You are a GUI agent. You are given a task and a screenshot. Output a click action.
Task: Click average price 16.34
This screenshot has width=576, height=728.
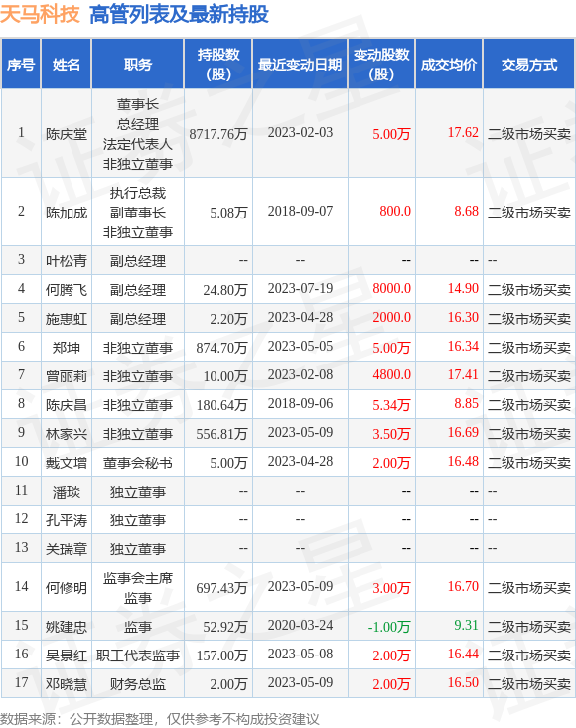[x=463, y=346]
